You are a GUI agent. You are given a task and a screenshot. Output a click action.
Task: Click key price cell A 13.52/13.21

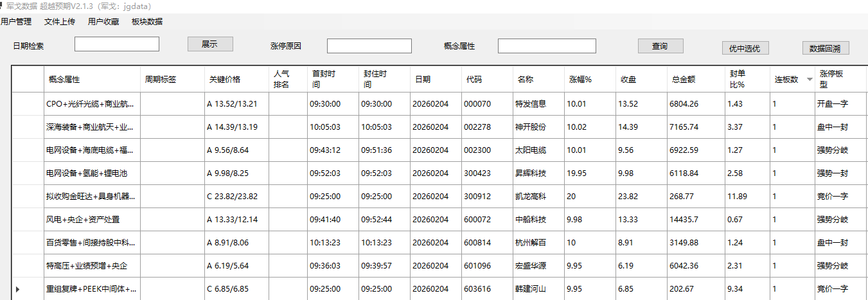(236, 104)
